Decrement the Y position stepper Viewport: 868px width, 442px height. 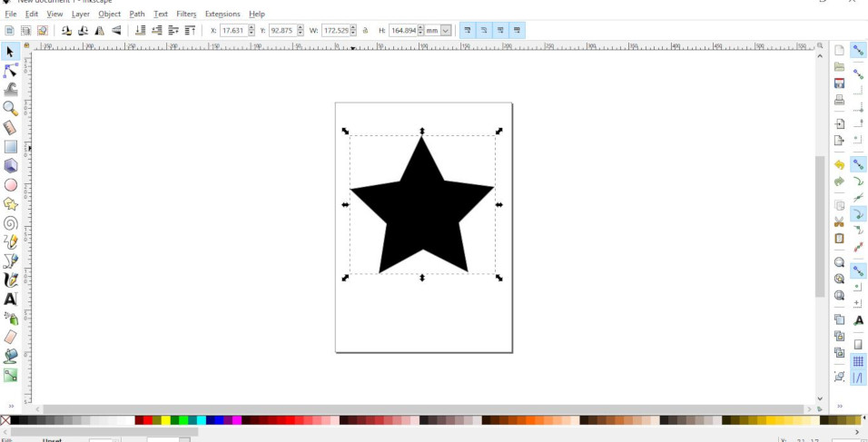click(x=301, y=34)
